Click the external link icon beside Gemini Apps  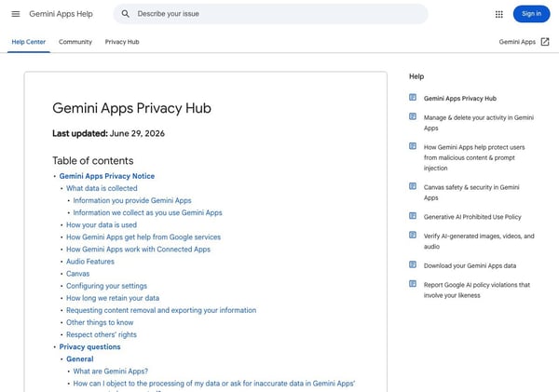(x=545, y=42)
